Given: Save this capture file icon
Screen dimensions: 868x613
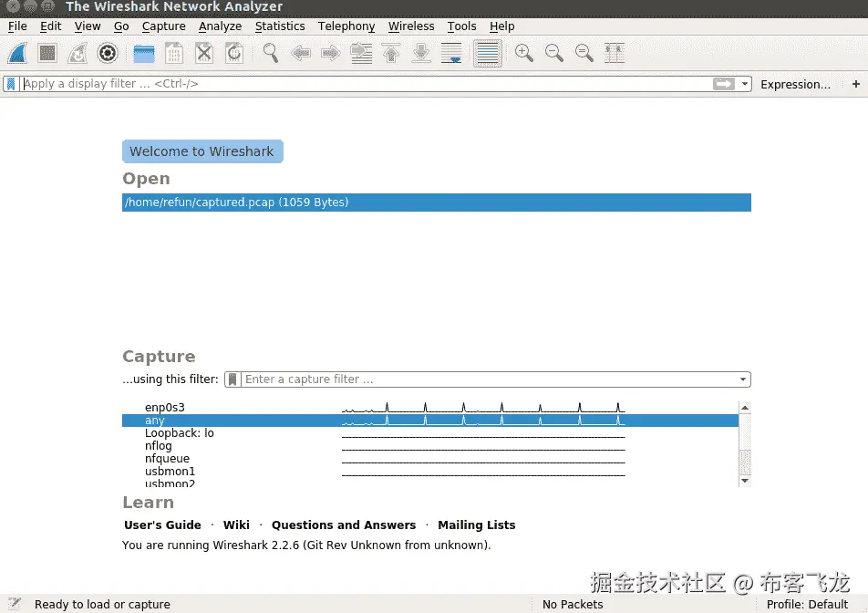Looking at the screenshot, I should point(174,53).
